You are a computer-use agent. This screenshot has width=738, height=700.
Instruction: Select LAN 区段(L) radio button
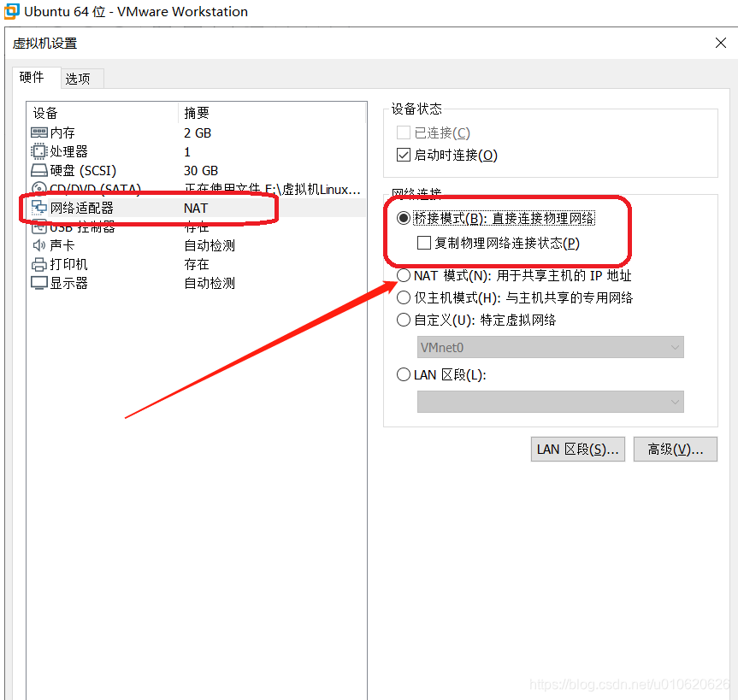click(x=404, y=374)
